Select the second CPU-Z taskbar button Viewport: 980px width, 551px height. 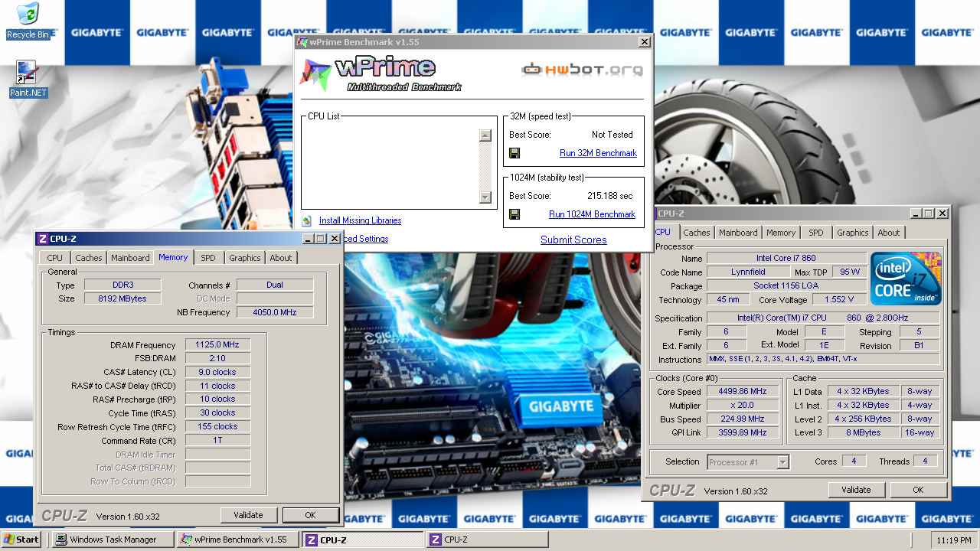coord(487,540)
